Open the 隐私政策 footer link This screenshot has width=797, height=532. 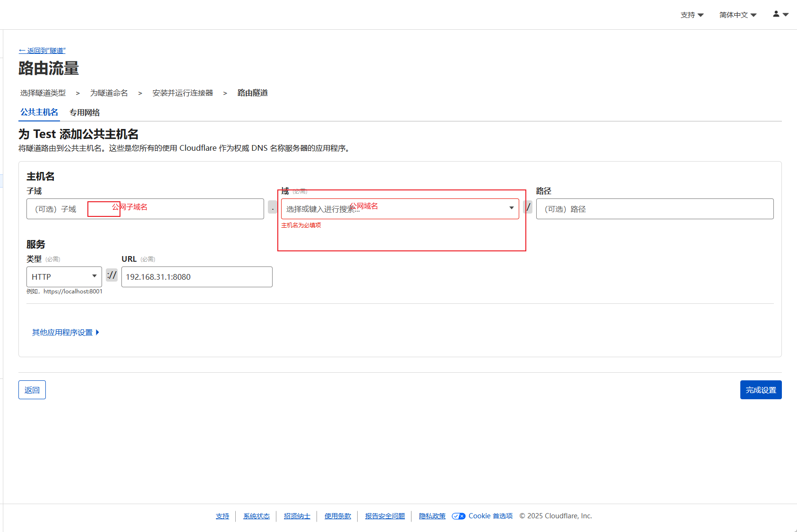click(x=432, y=516)
